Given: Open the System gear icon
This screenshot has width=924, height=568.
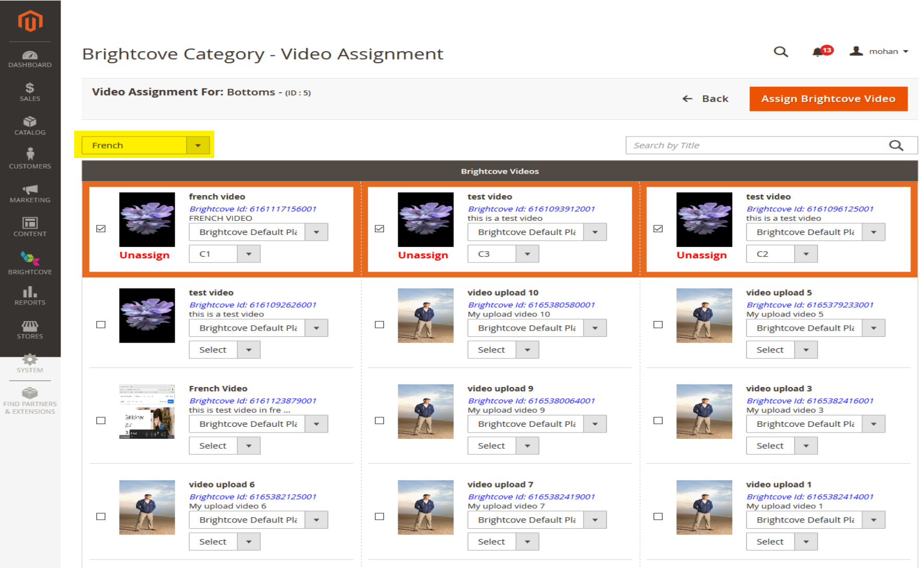Looking at the screenshot, I should click(x=30, y=359).
